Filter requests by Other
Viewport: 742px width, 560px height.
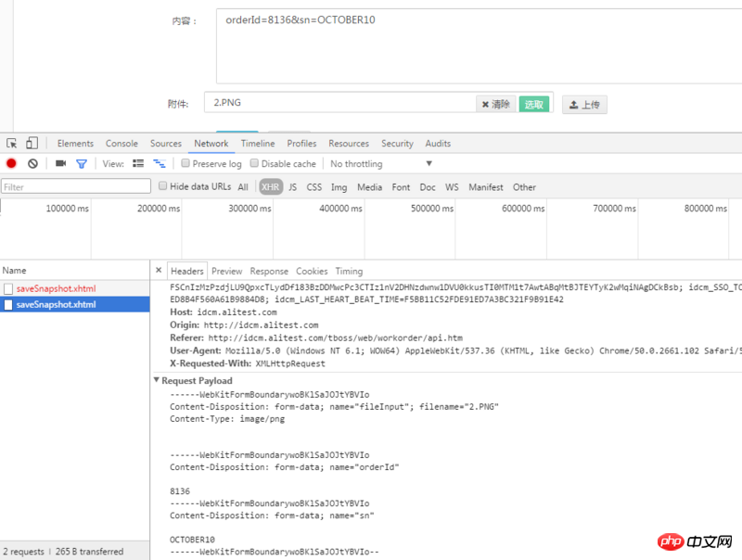(x=524, y=187)
